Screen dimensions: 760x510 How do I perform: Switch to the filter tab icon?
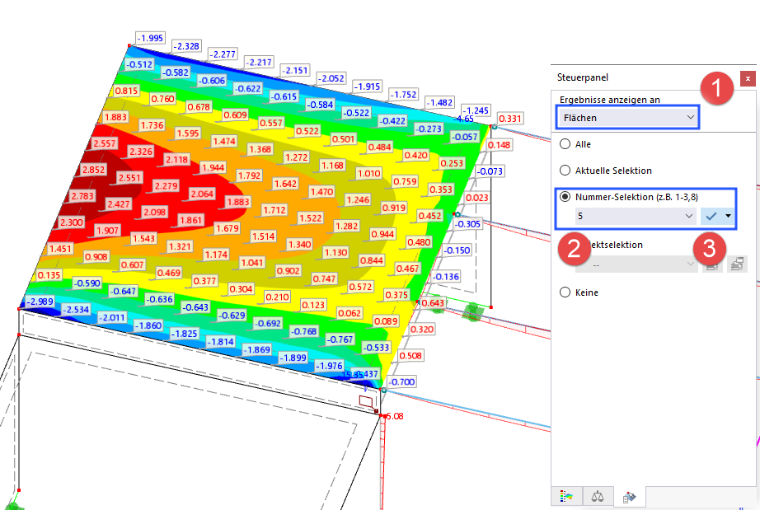click(x=629, y=497)
